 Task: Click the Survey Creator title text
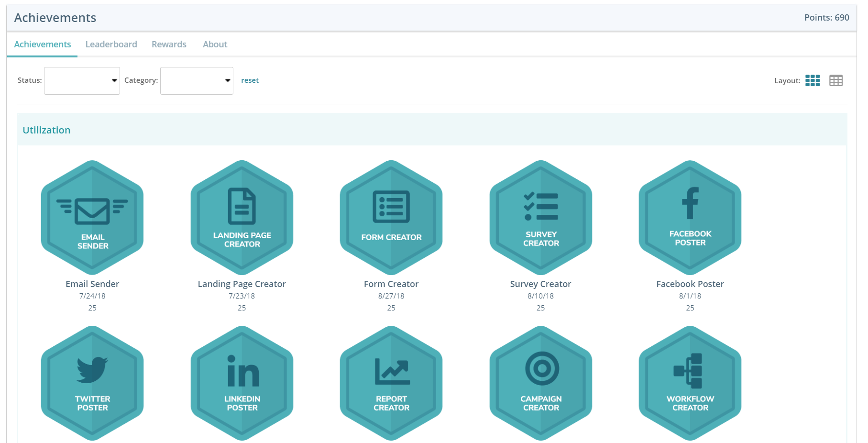(541, 284)
